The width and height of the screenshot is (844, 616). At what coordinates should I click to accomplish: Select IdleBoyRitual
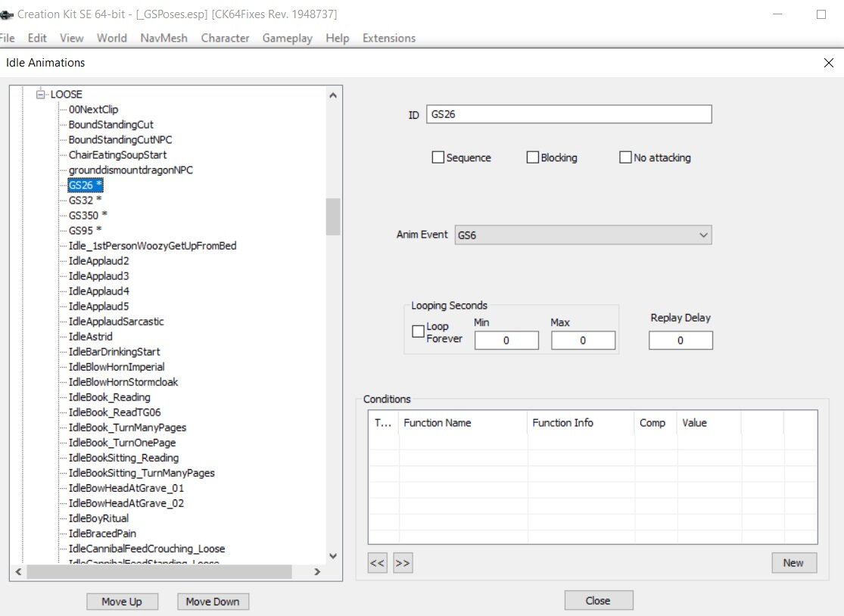98,518
